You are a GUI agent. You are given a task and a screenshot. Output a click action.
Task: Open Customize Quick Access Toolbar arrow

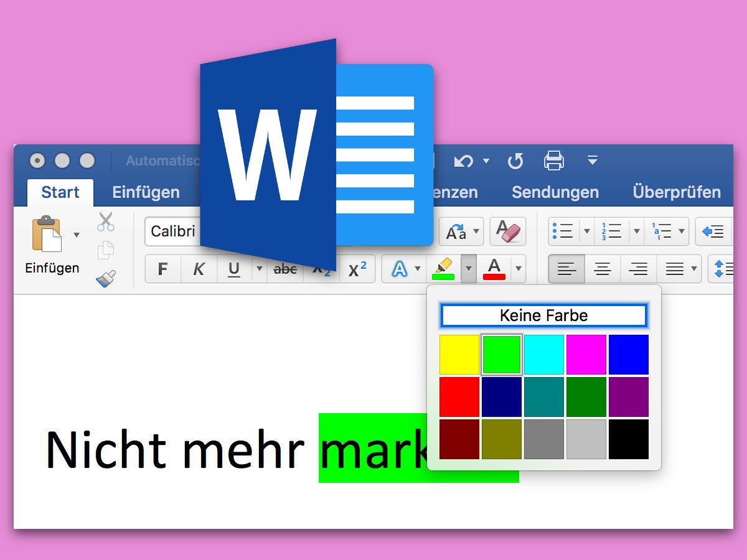pyautogui.click(x=593, y=161)
